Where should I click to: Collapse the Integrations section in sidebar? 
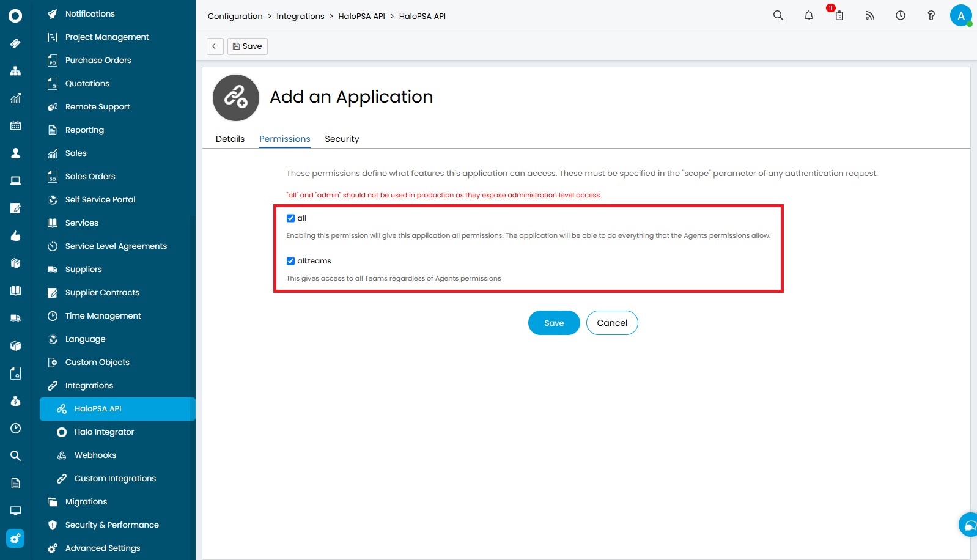click(89, 386)
